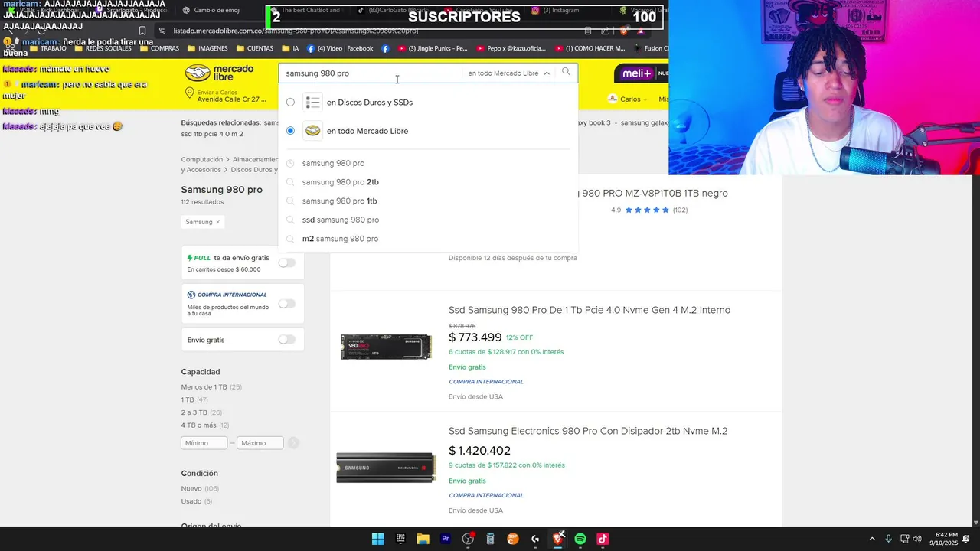Open 'Ssd Samsung Electronics 980 Pro Con Disipador' listing

[x=588, y=431]
